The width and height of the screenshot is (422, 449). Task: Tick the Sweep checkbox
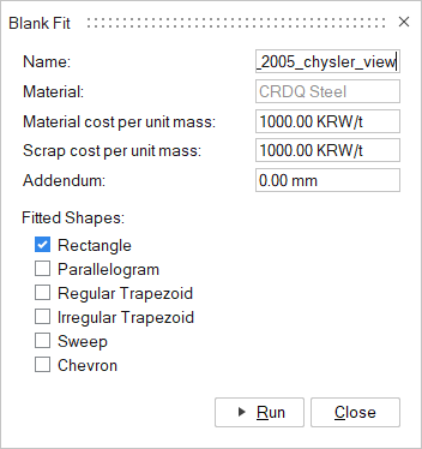[43, 341]
